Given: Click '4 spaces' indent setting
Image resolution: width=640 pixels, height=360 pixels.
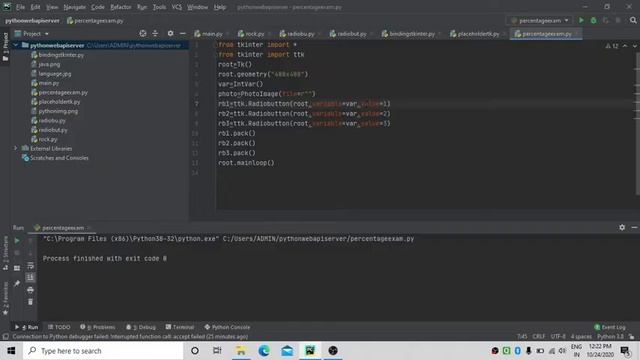Looking at the screenshot, I should click(581, 336).
